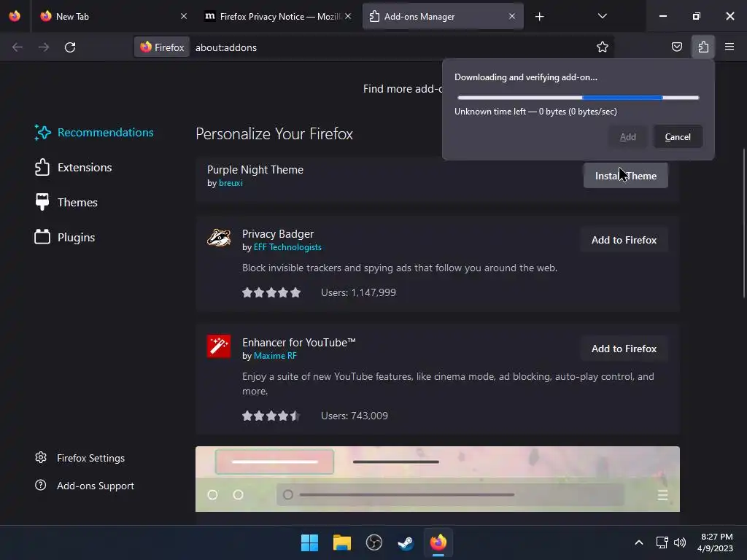Open the clock showing 8:27 PM
747x560 pixels.
click(716, 542)
